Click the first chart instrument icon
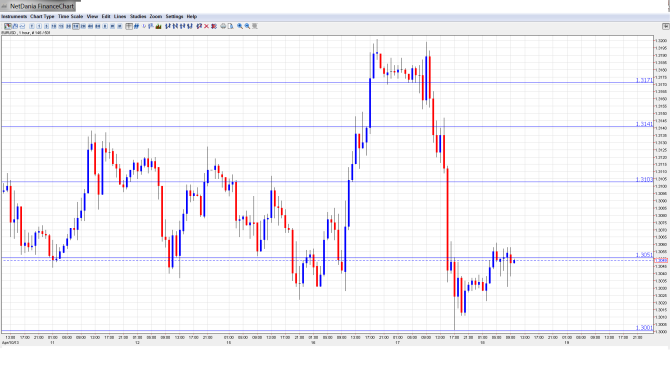The width and height of the screenshot is (670, 376). click(x=8, y=26)
